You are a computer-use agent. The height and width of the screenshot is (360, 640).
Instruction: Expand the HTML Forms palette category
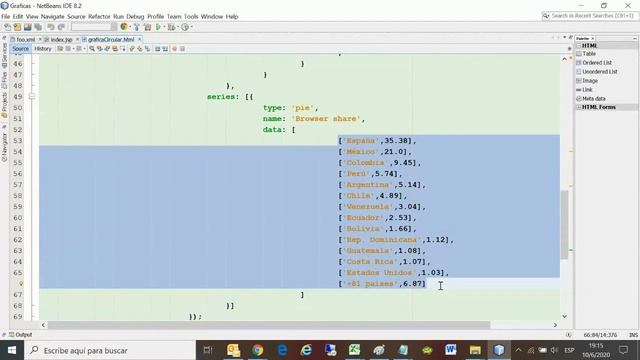coord(578,107)
